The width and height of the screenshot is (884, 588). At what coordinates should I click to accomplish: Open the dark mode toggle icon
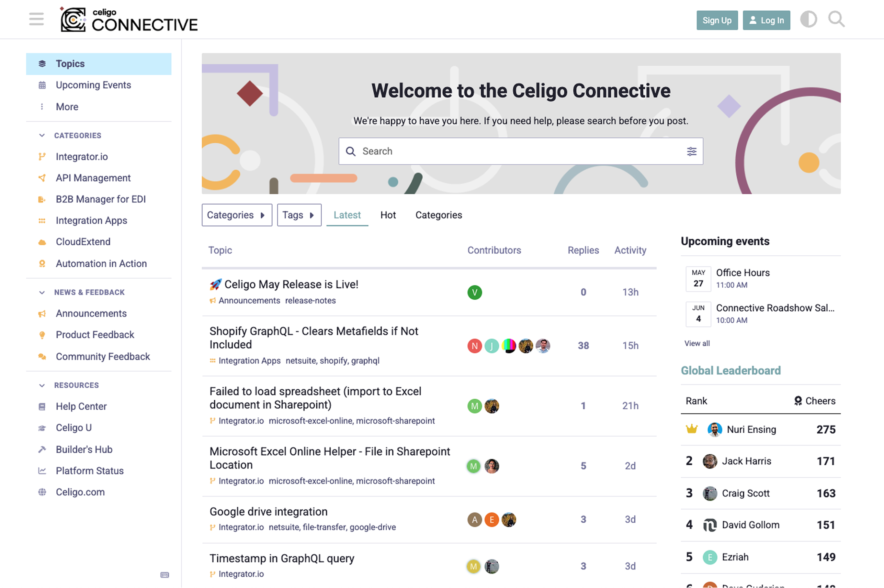click(x=809, y=19)
